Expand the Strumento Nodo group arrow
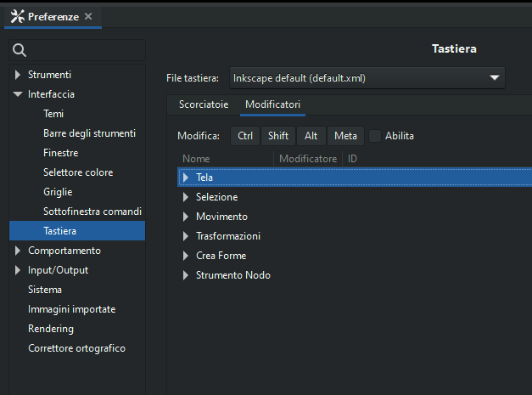 (x=186, y=275)
